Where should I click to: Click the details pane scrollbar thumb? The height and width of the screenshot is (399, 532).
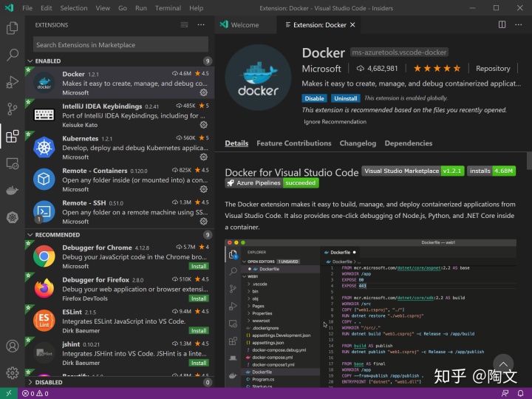coord(529,160)
